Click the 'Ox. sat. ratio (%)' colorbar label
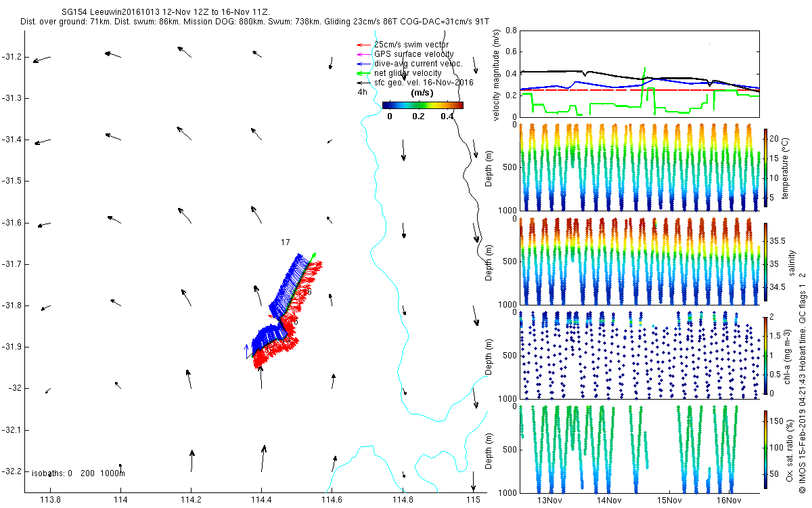812x508 pixels. [x=790, y=449]
